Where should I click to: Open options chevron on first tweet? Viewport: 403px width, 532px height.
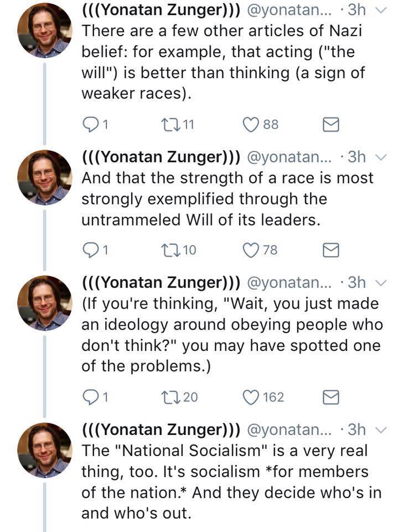coord(379,12)
